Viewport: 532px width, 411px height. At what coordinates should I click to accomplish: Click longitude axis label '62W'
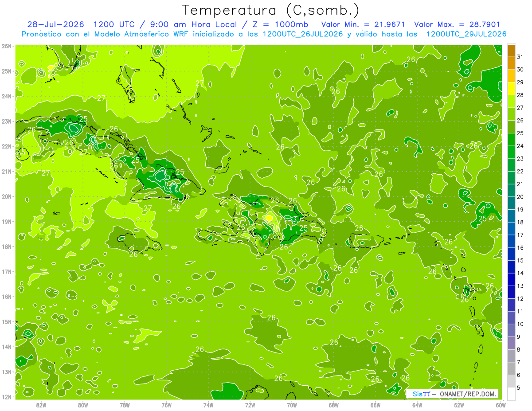click(x=459, y=405)
